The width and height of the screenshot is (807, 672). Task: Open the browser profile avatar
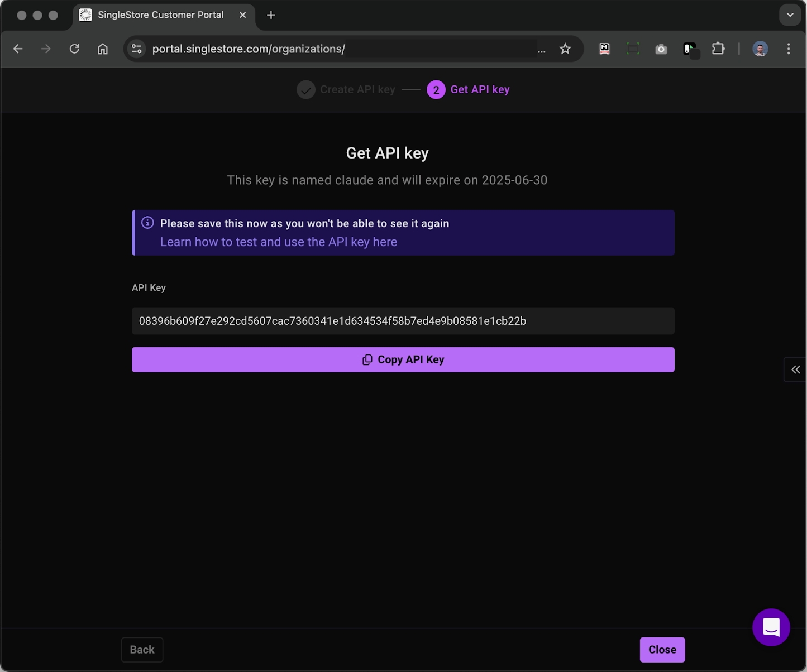[x=760, y=49]
